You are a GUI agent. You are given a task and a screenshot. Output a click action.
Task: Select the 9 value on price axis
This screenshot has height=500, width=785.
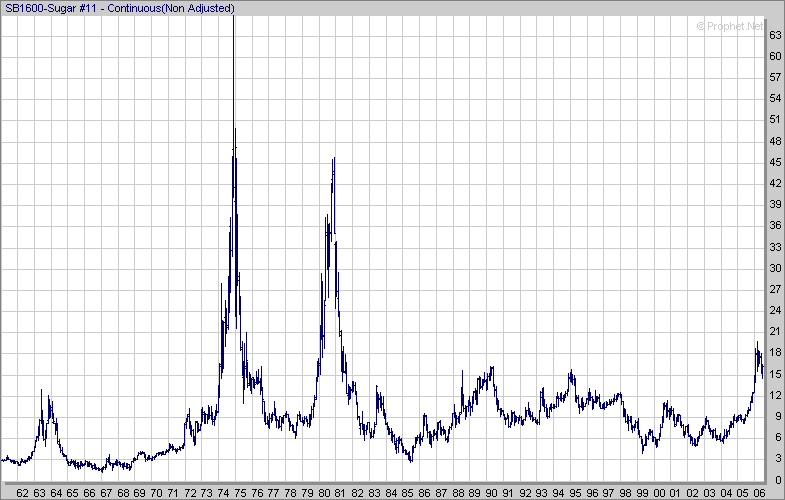click(772, 416)
